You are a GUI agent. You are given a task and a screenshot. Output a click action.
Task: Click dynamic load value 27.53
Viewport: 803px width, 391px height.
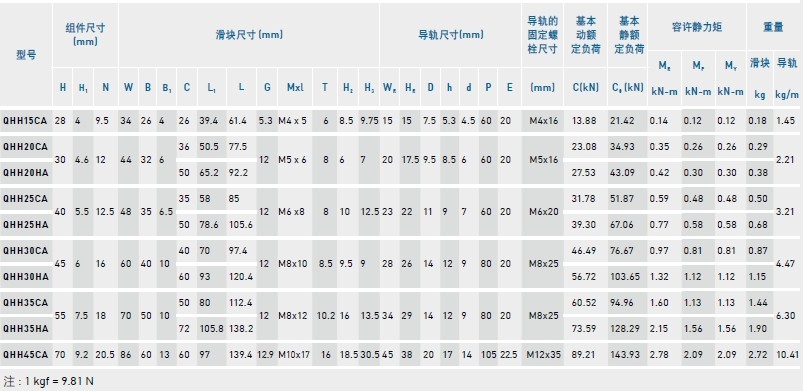(584, 173)
